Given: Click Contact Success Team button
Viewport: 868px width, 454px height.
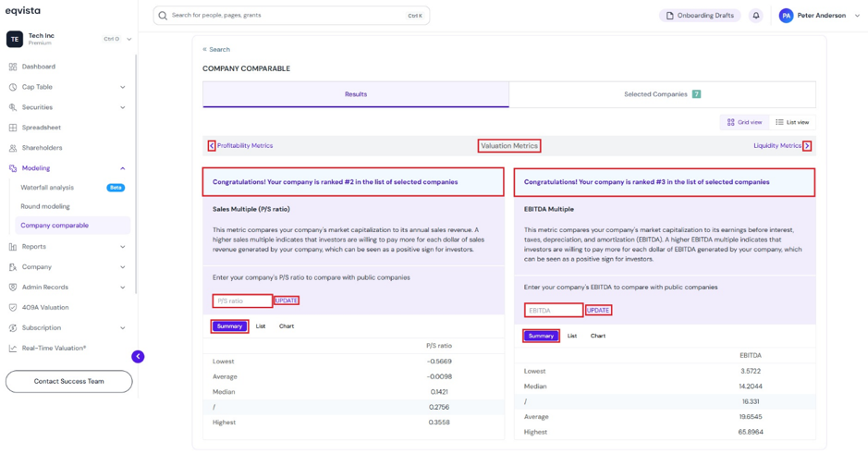Looking at the screenshot, I should pos(68,382).
